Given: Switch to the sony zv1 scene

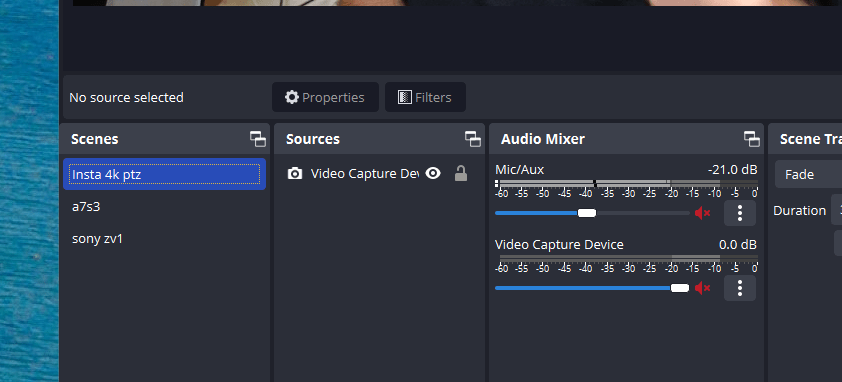Looking at the screenshot, I should [x=164, y=239].
